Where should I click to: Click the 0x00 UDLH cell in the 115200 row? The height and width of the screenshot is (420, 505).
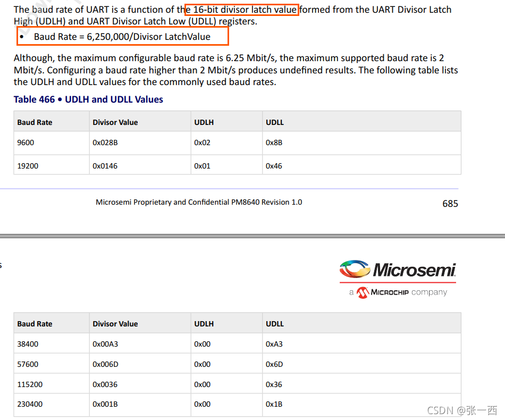click(x=227, y=384)
